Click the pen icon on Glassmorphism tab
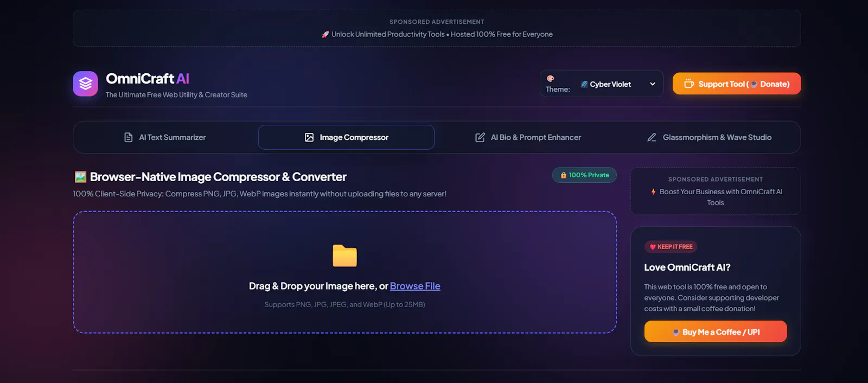This screenshot has height=383, width=868. [652, 137]
